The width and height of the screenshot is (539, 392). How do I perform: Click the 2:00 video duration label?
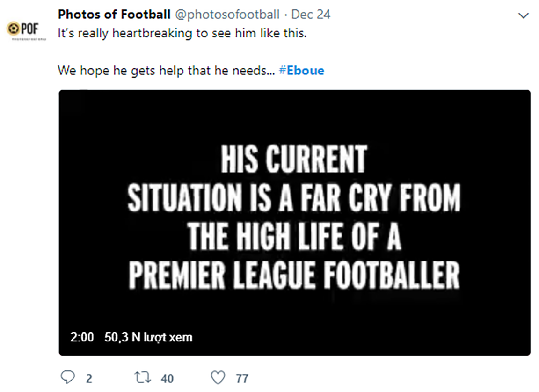click(82, 337)
